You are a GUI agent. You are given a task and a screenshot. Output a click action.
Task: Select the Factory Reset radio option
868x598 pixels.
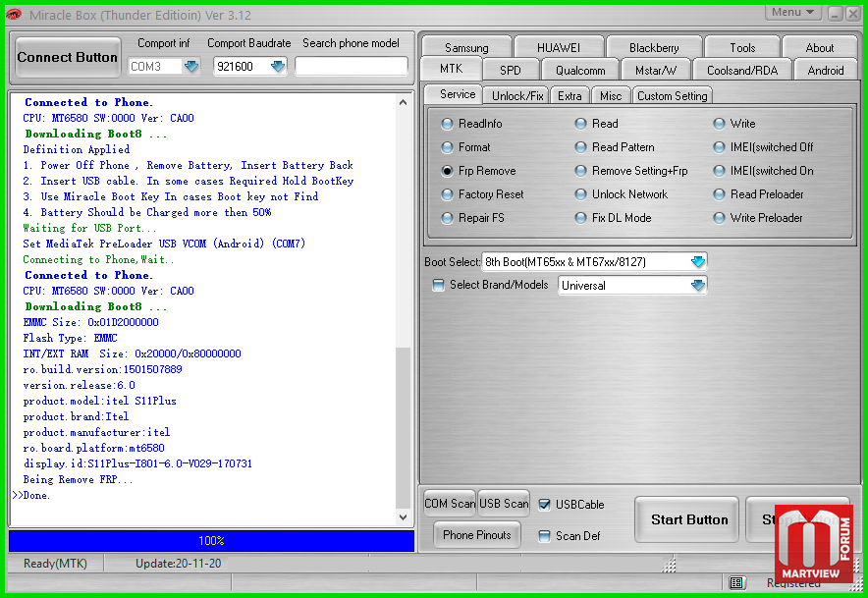[447, 194]
